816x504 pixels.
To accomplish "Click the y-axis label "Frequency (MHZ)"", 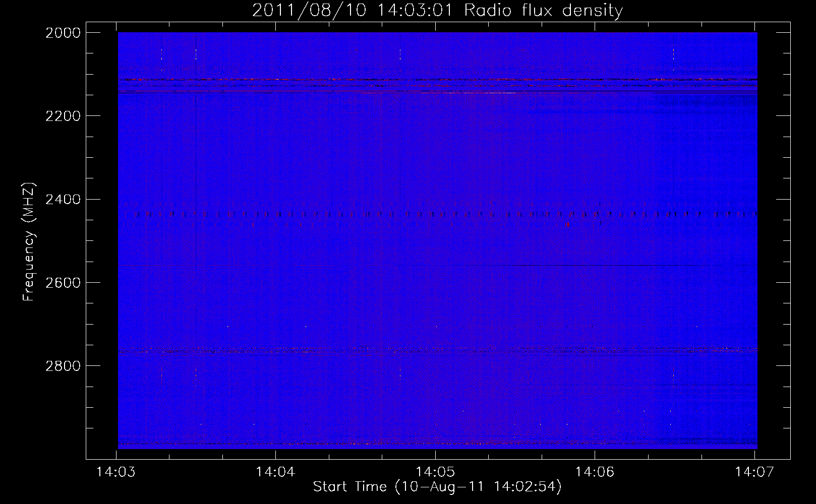I will [29, 242].
